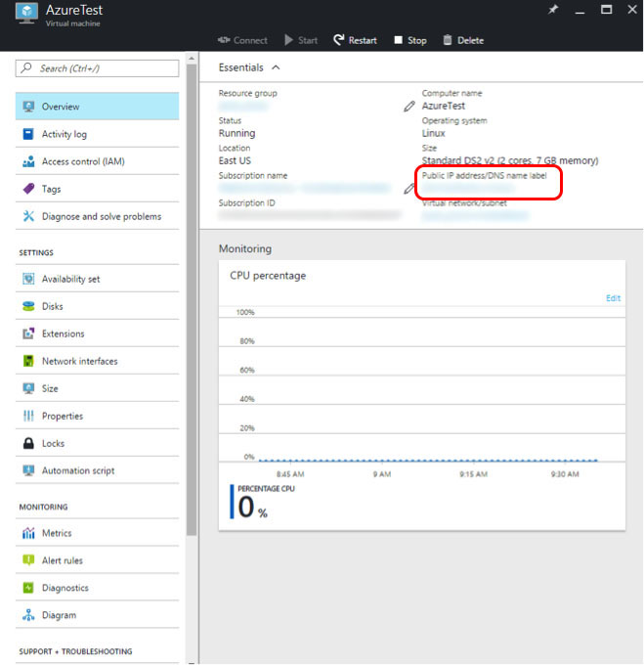This screenshot has width=644, height=665.
Task: Click the Size value 'Standard DS2 v2'
Action: pyautogui.click(x=510, y=160)
